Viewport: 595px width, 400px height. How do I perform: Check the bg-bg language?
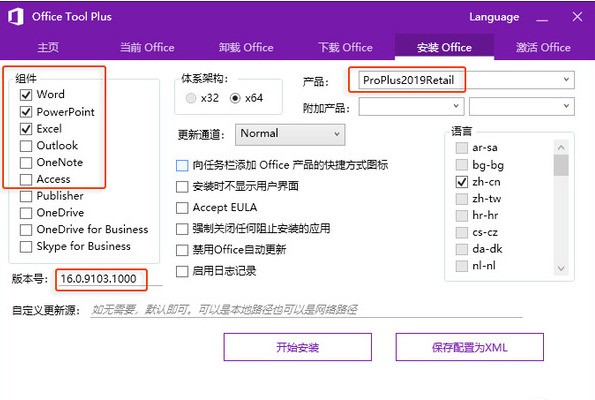[x=461, y=165]
